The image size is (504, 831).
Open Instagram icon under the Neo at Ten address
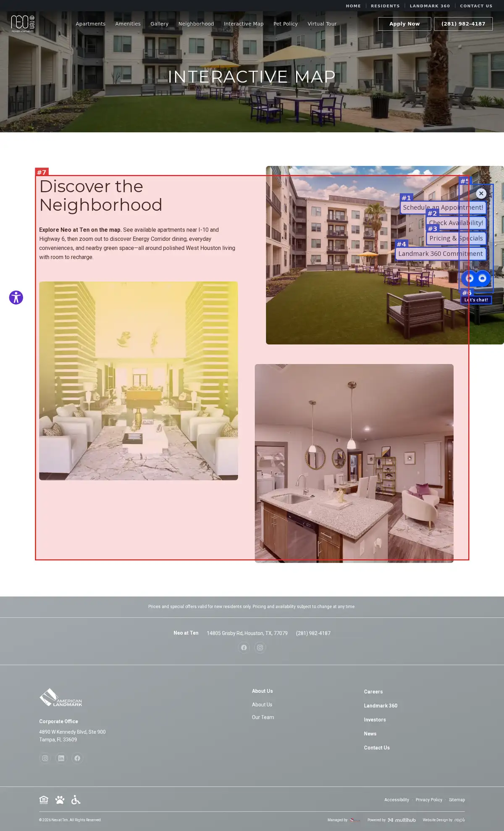[x=260, y=647]
